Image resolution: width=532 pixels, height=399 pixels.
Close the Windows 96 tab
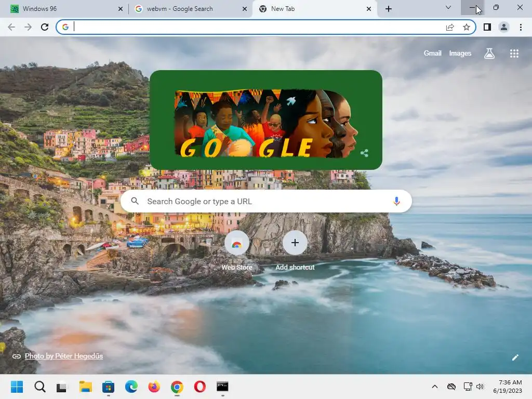[121, 9]
